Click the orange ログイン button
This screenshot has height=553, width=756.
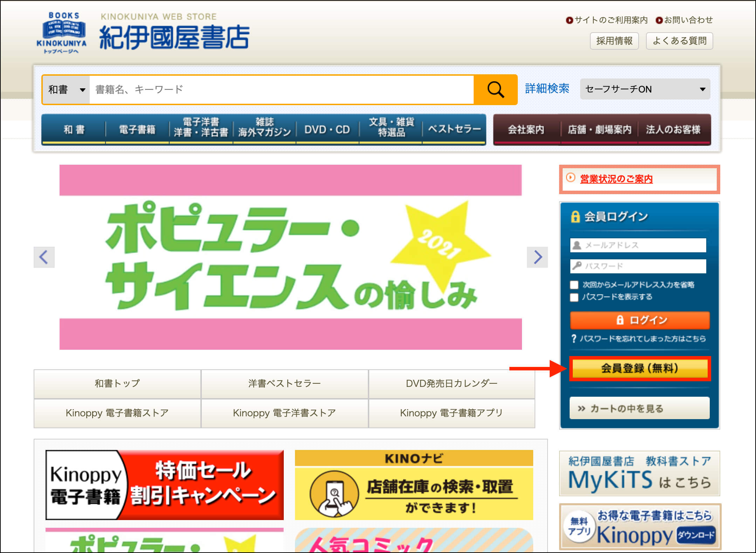click(x=640, y=320)
